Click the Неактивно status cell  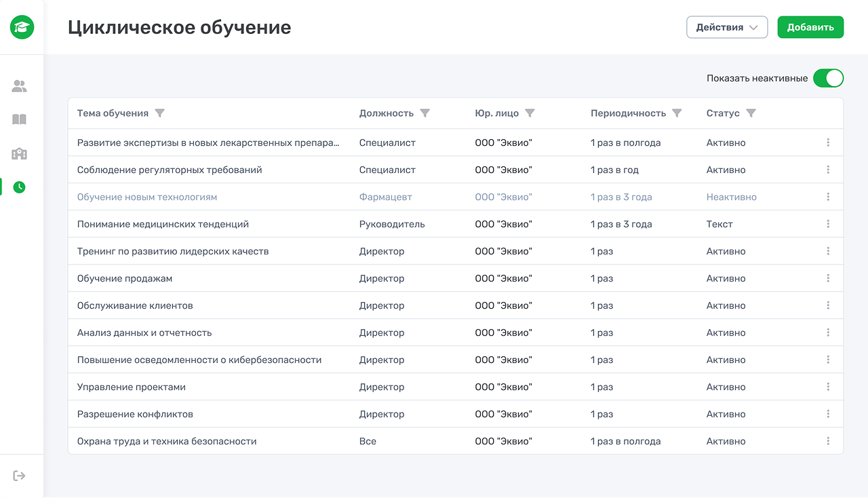732,197
